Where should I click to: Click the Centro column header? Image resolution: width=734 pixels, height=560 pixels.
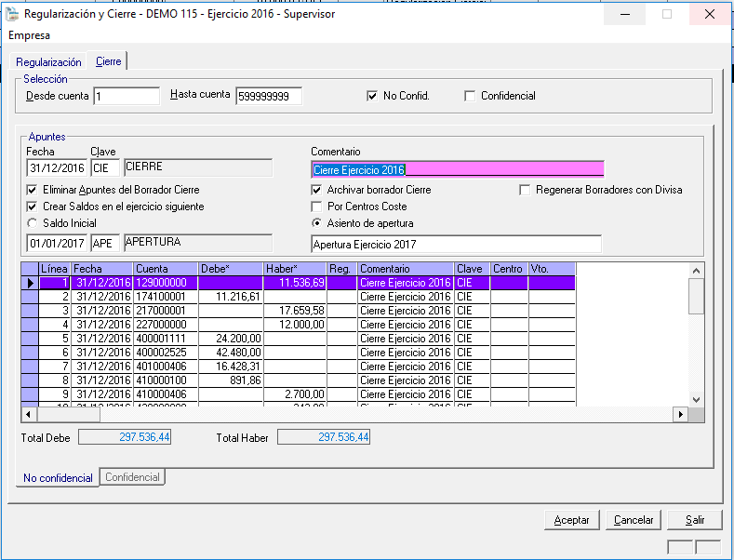pyautogui.click(x=509, y=269)
